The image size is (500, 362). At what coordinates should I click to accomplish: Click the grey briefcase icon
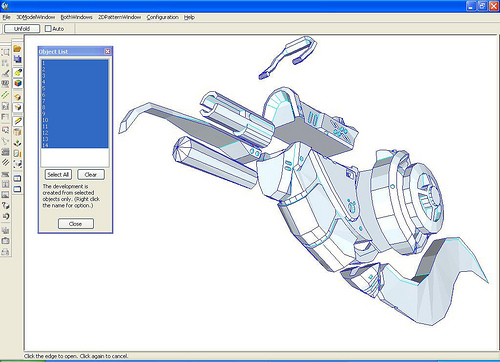[x=5, y=241]
